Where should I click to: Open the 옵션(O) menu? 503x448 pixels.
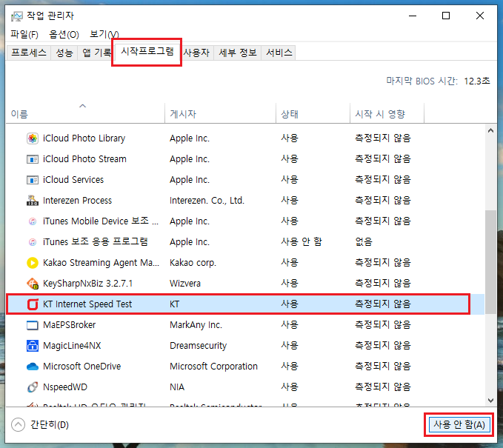tap(64, 34)
